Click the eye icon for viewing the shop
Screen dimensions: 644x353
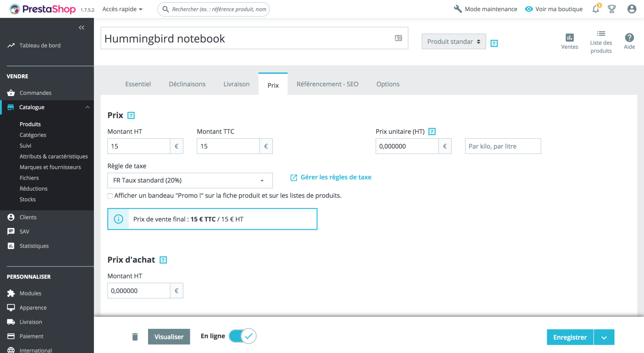pyautogui.click(x=529, y=9)
